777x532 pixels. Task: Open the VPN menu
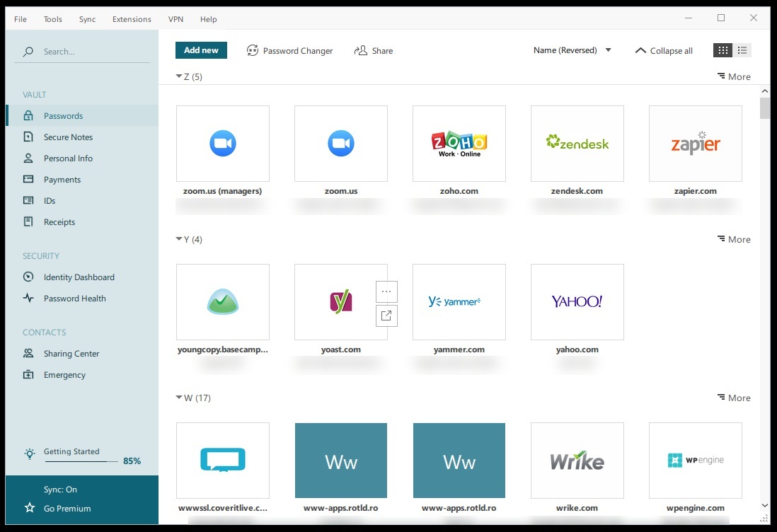pos(175,19)
